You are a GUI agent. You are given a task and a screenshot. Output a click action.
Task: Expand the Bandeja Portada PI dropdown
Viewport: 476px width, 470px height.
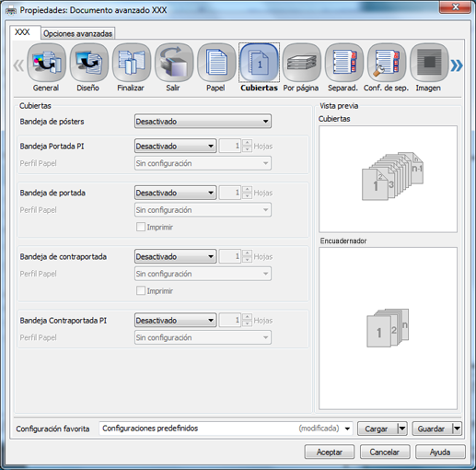click(x=176, y=146)
